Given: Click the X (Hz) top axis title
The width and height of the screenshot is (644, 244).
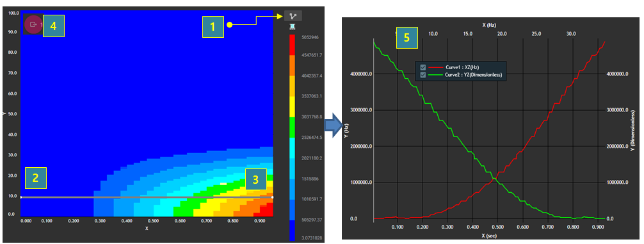Looking at the screenshot, I should click(490, 25).
